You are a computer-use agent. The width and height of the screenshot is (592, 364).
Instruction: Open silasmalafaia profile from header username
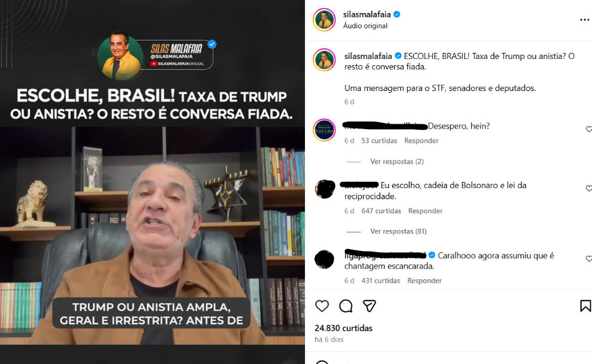click(x=366, y=14)
